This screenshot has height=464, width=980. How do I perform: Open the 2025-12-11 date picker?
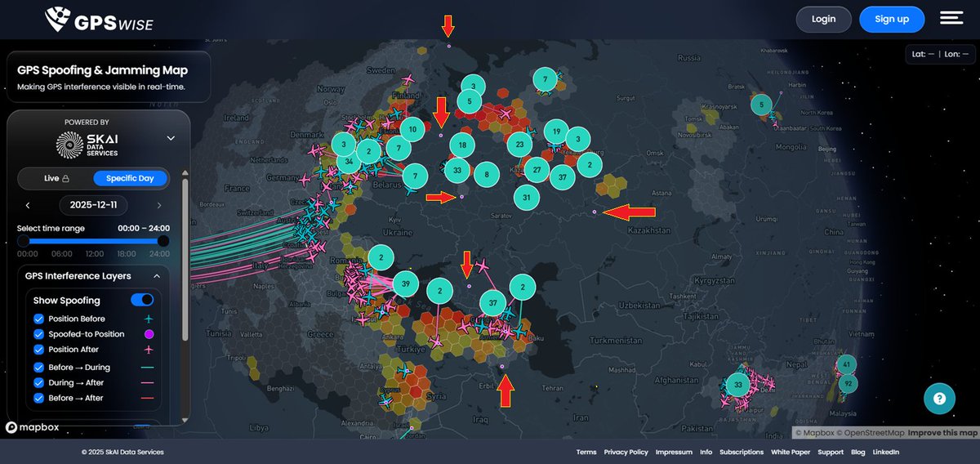[x=94, y=205]
